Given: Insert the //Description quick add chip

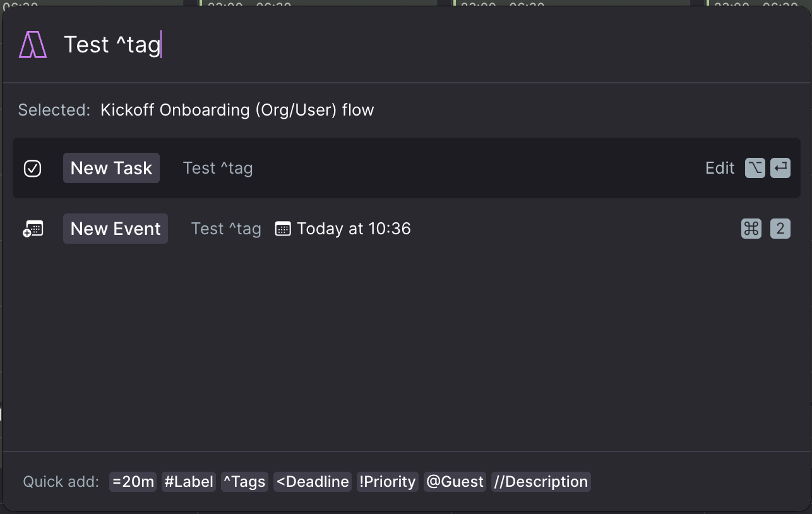Looking at the screenshot, I should pyautogui.click(x=541, y=482).
